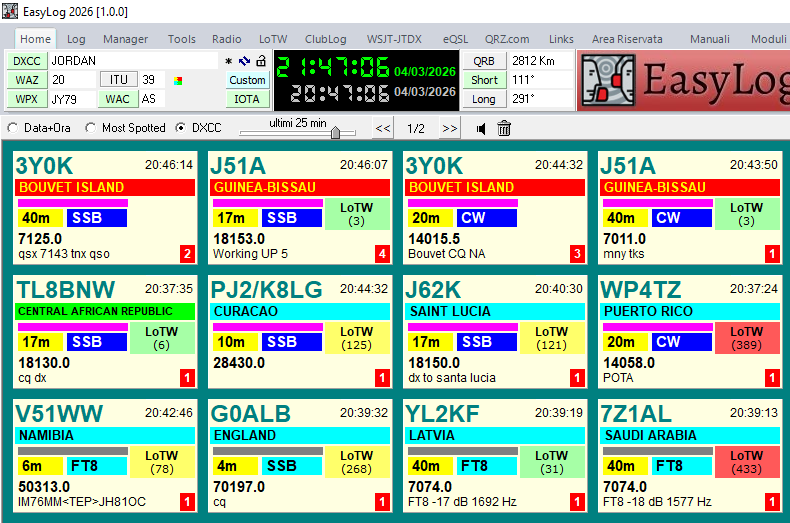Open the ClubLog menu
This screenshot has width=790, height=523.
pyautogui.click(x=325, y=39)
